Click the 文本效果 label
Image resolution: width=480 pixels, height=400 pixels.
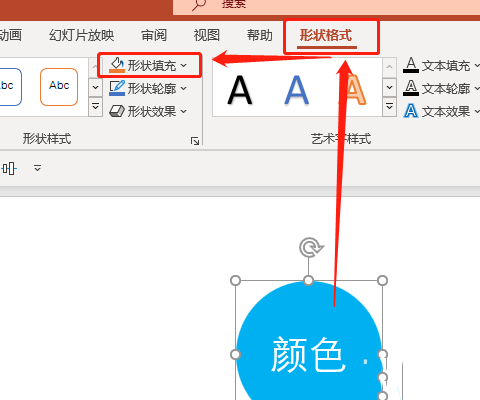point(446,111)
